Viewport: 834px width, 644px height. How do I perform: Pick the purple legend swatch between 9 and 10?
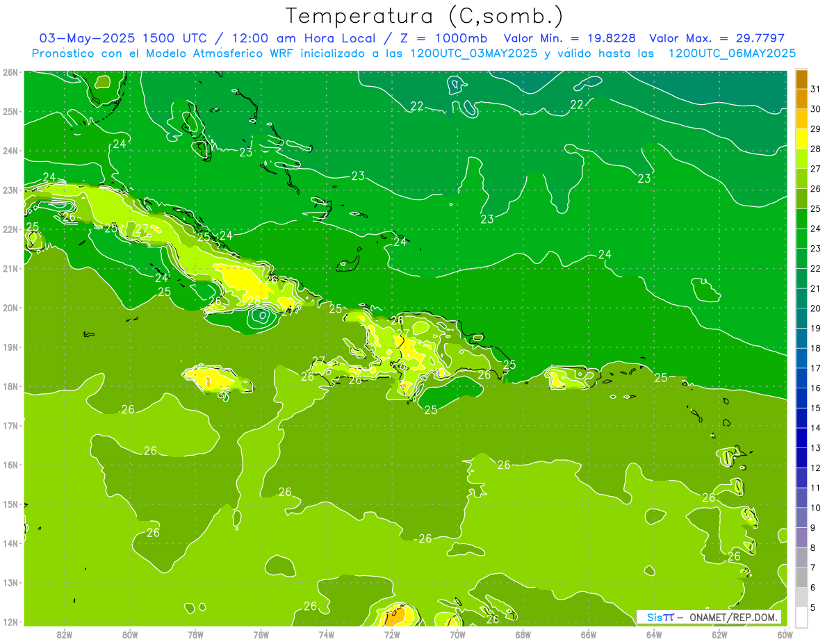click(x=801, y=518)
